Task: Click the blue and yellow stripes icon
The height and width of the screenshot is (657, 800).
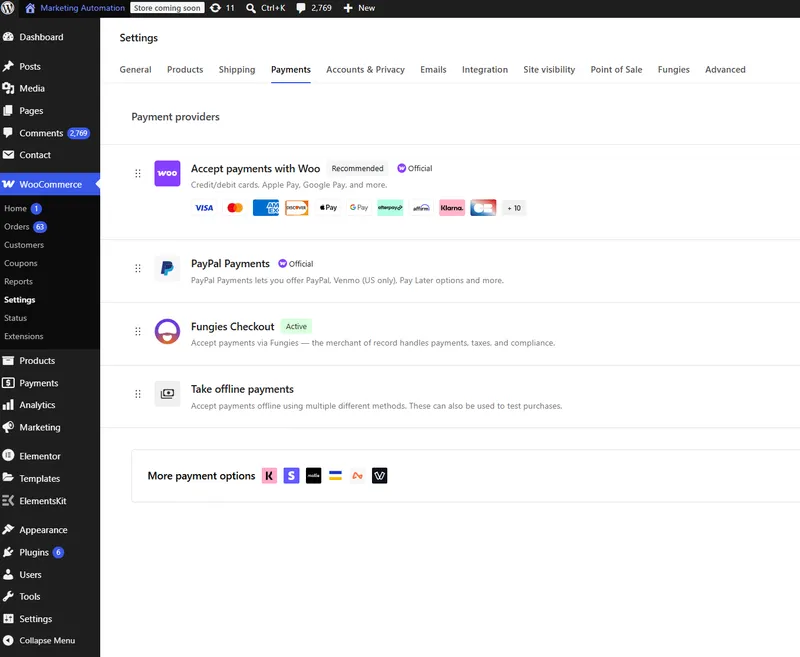Action: coord(335,476)
